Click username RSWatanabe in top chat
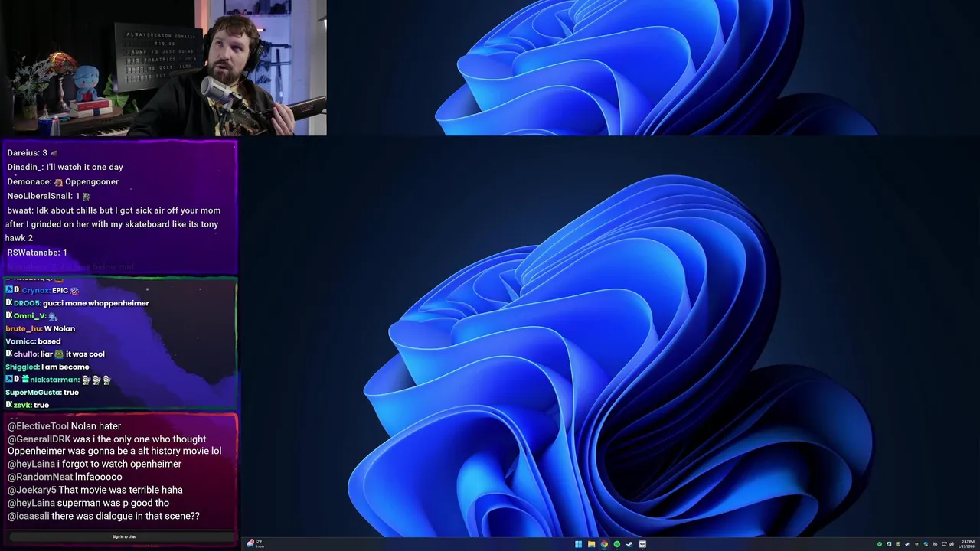Screen dimensions: 980x551 tap(33, 253)
